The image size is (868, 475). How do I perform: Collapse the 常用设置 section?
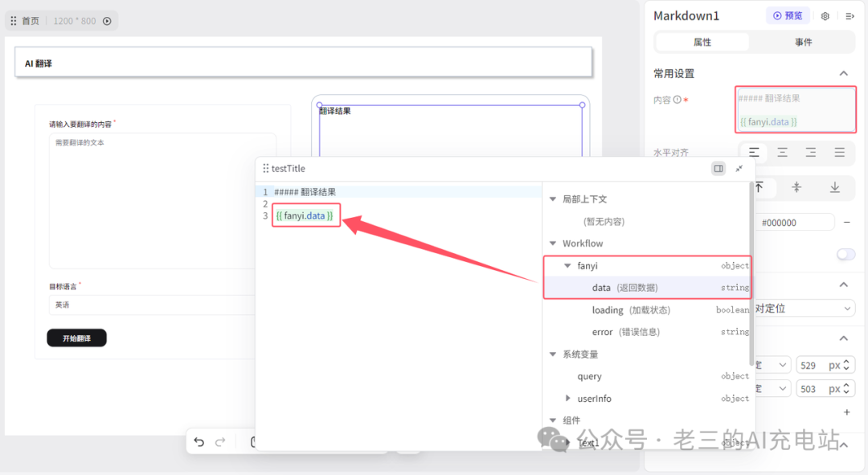tap(843, 73)
